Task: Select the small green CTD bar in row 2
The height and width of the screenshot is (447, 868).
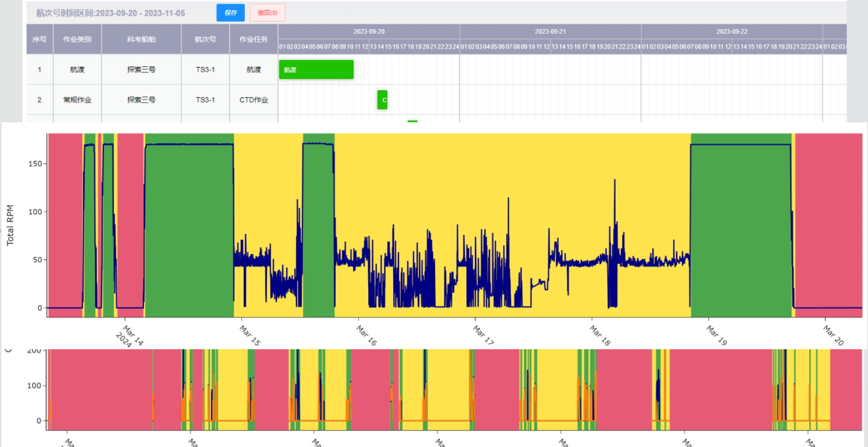Action: [x=382, y=100]
